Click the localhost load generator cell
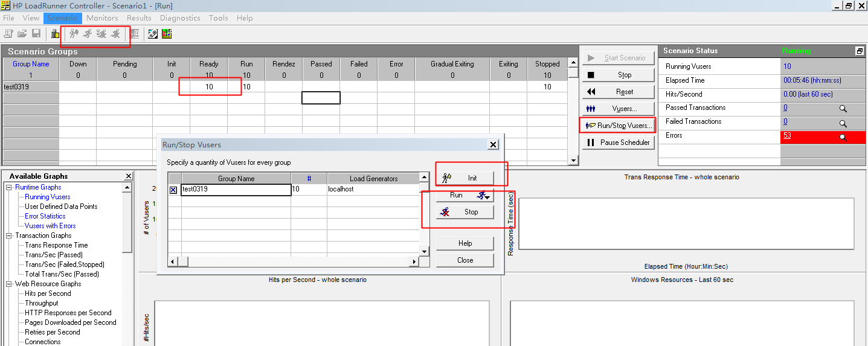This screenshot has width=868, height=346. point(373,190)
